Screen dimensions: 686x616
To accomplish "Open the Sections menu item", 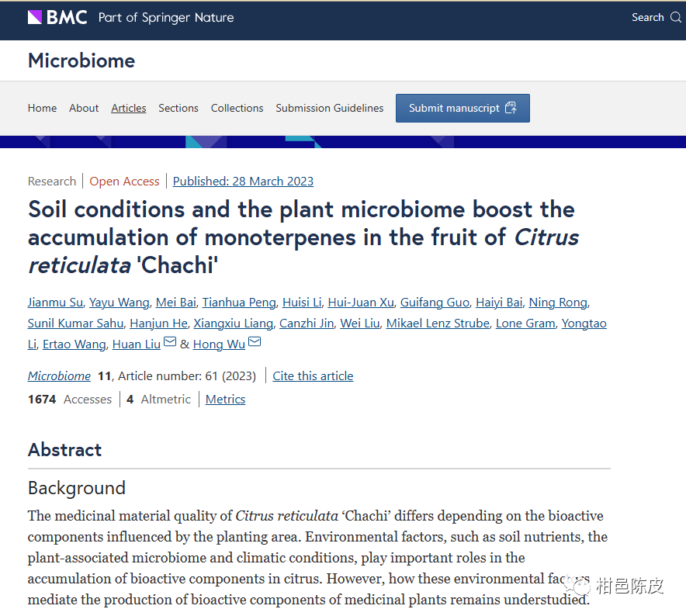I will 178,108.
